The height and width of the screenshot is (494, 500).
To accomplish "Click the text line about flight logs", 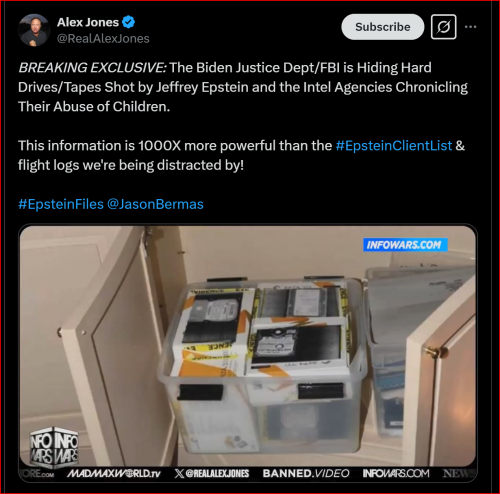I will 131,165.
